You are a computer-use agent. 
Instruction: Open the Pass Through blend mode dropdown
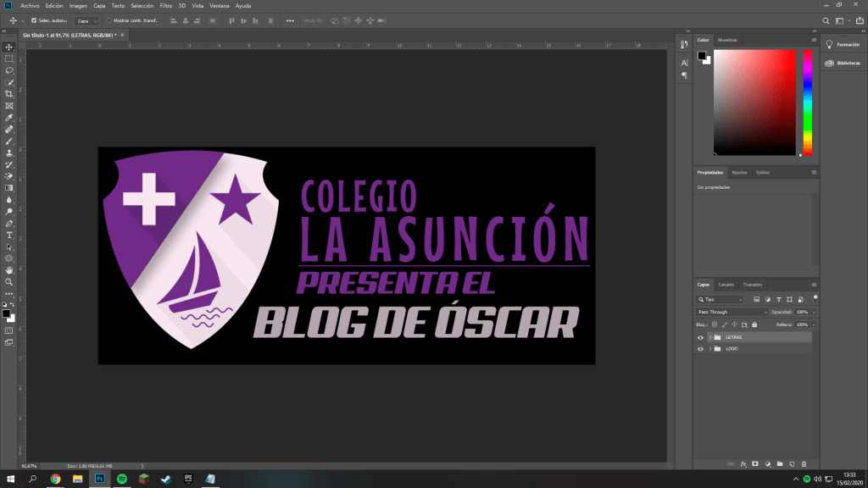[732, 312]
